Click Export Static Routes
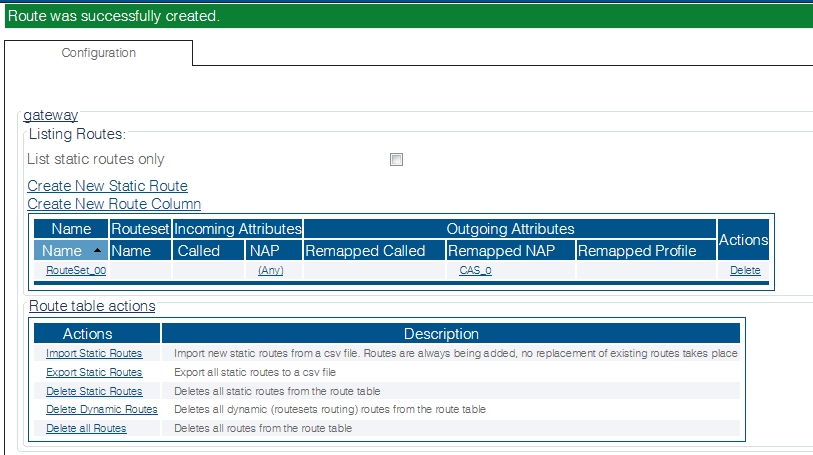This screenshot has height=455, width=813. tap(94, 372)
